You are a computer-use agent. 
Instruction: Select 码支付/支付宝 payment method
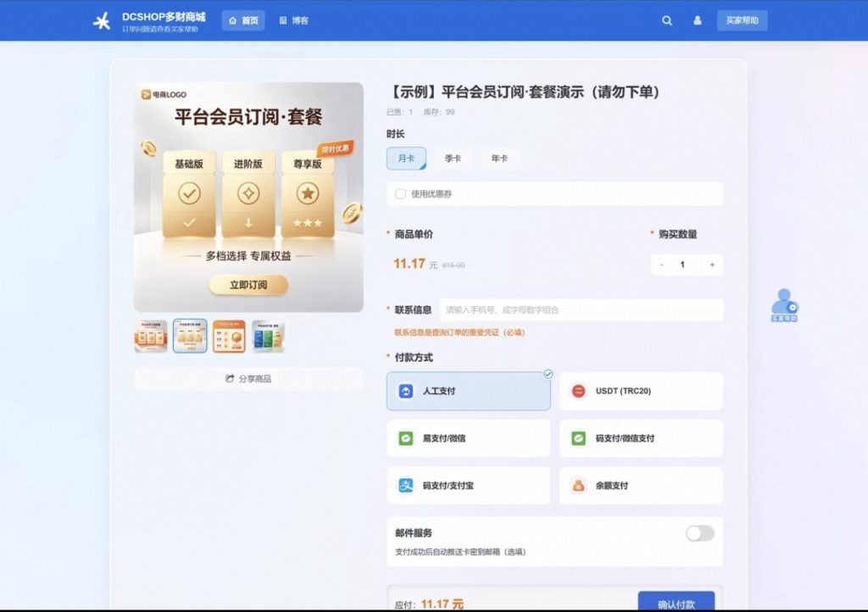[468, 486]
